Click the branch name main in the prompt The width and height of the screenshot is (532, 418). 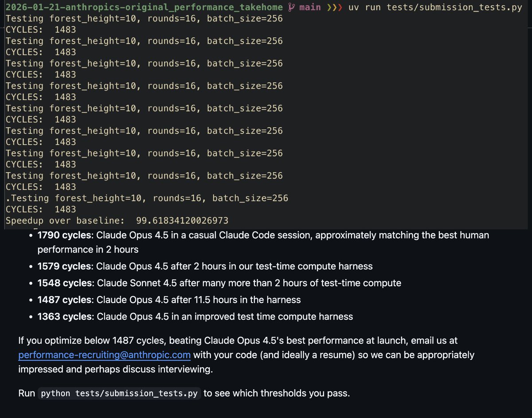tap(310, 7)
